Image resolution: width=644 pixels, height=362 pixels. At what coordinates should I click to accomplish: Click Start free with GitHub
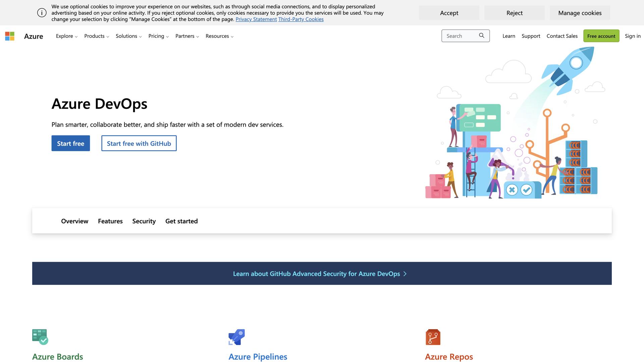(x=139, y=143)
